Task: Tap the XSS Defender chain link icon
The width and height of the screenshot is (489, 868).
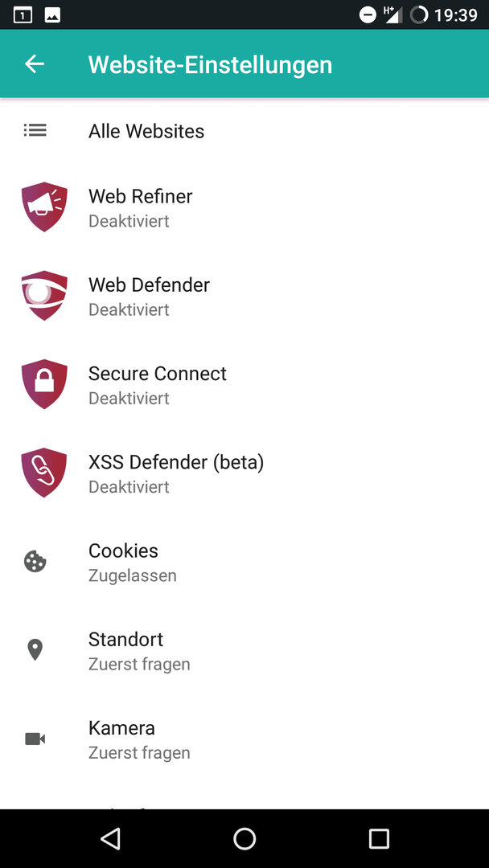Action: [x=44, y=473]
